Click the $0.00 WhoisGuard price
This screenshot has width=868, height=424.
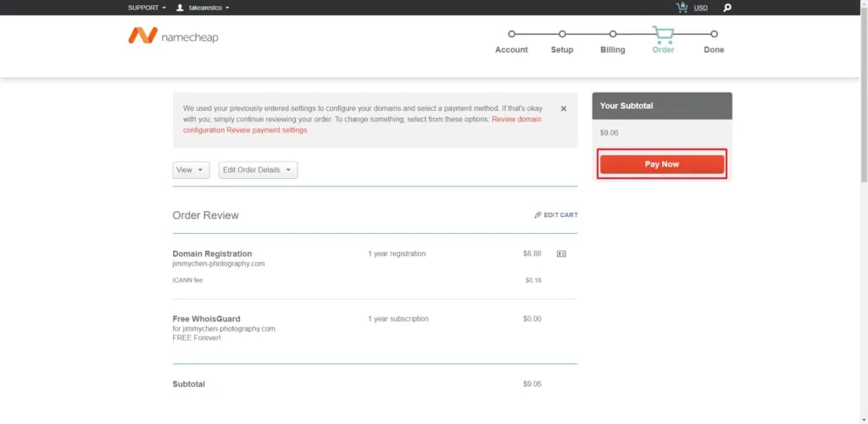(532, 319)
